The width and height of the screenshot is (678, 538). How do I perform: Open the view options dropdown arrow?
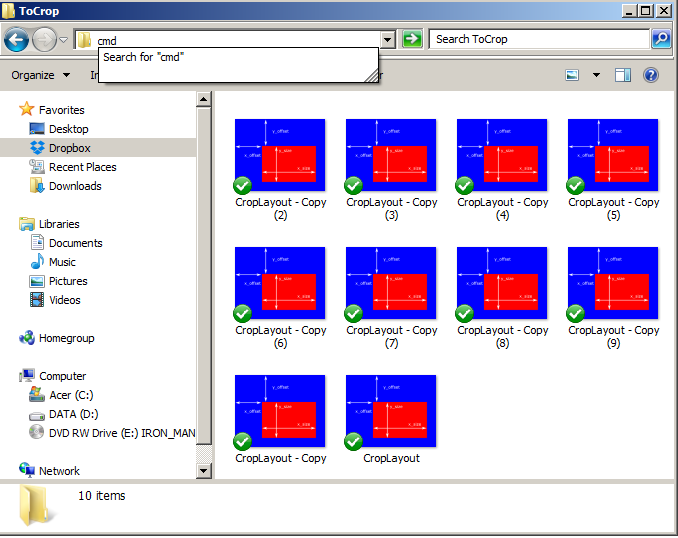point(596,75)
